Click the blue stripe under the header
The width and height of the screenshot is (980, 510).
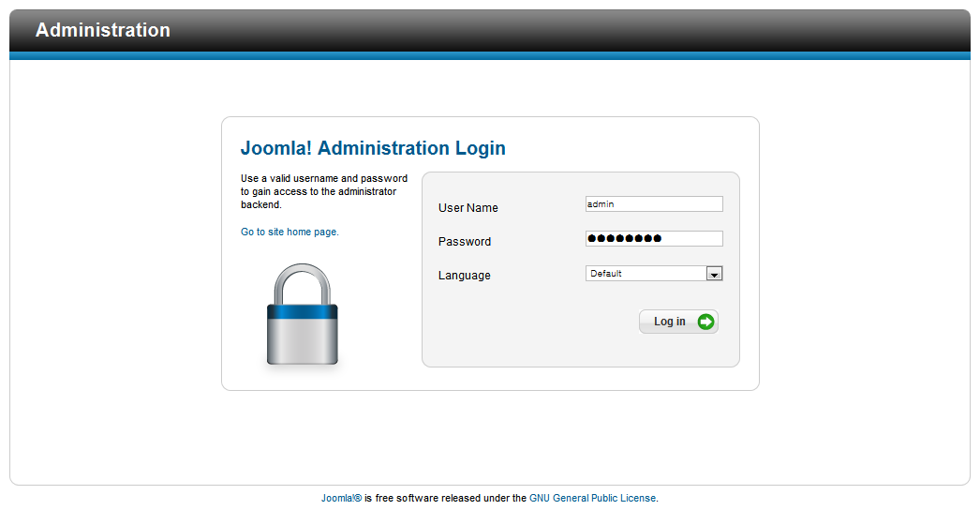tap(490, 56)
